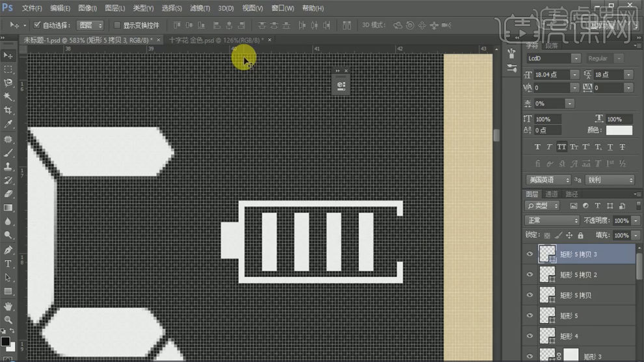The width and height of the screenshot is (644, 362).
Task: Open the 图像(I) menu
Action: (x=87, y=8)
